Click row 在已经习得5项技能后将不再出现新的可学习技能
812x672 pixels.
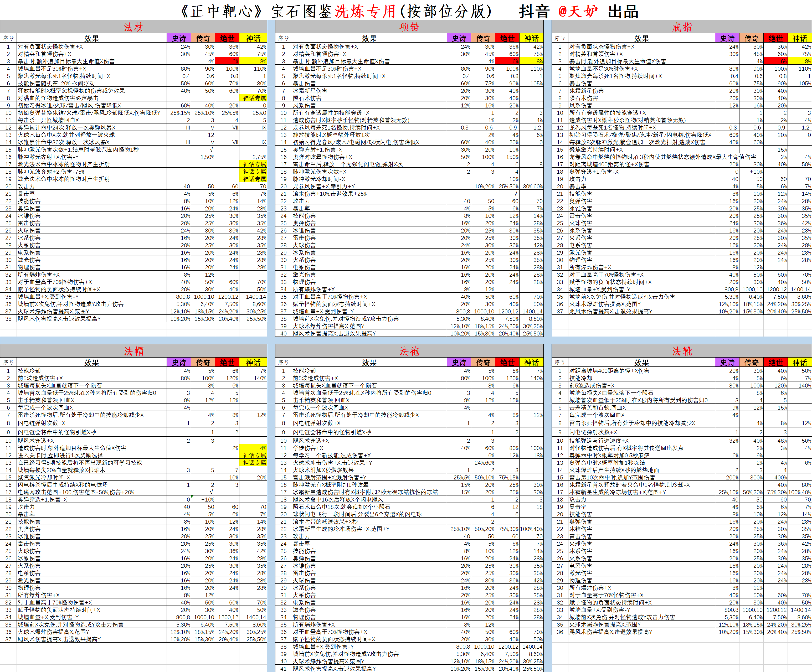[133, 462]
